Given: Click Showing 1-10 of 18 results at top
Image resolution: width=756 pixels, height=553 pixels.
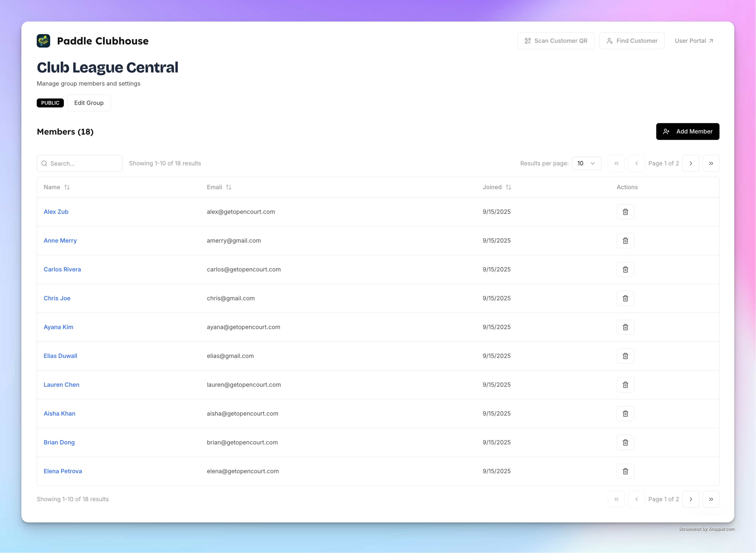Looking at the screenshot, I should [x=165, y=163].
